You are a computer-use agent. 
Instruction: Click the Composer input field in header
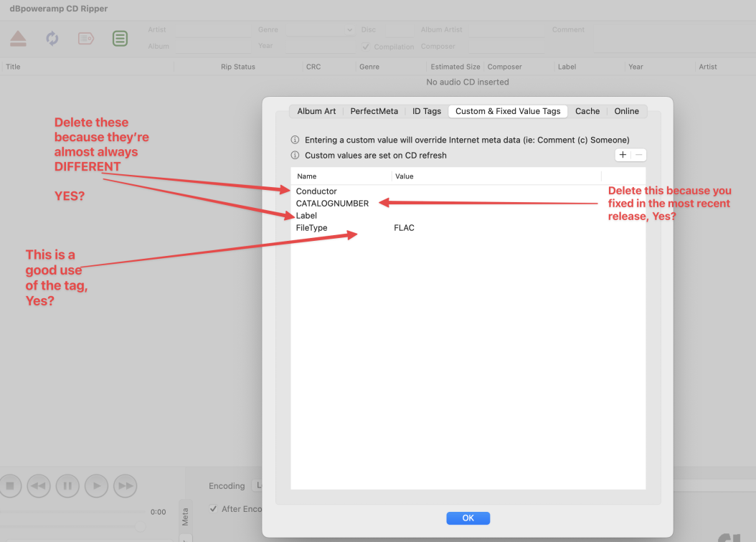click(506, 47)
